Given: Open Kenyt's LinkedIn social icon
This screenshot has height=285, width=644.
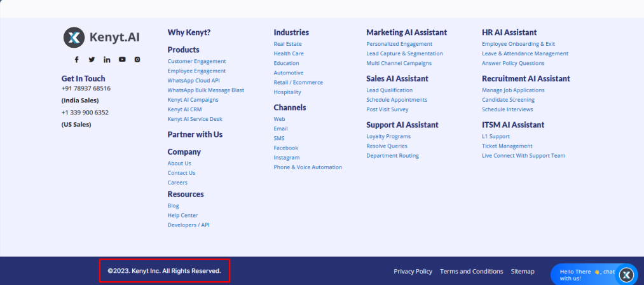Looking at the screenshot, I should click(107, 60).
